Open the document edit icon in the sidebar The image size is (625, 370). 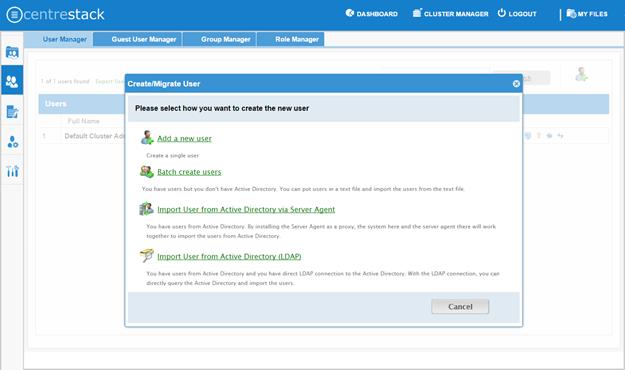pos(12,112)
